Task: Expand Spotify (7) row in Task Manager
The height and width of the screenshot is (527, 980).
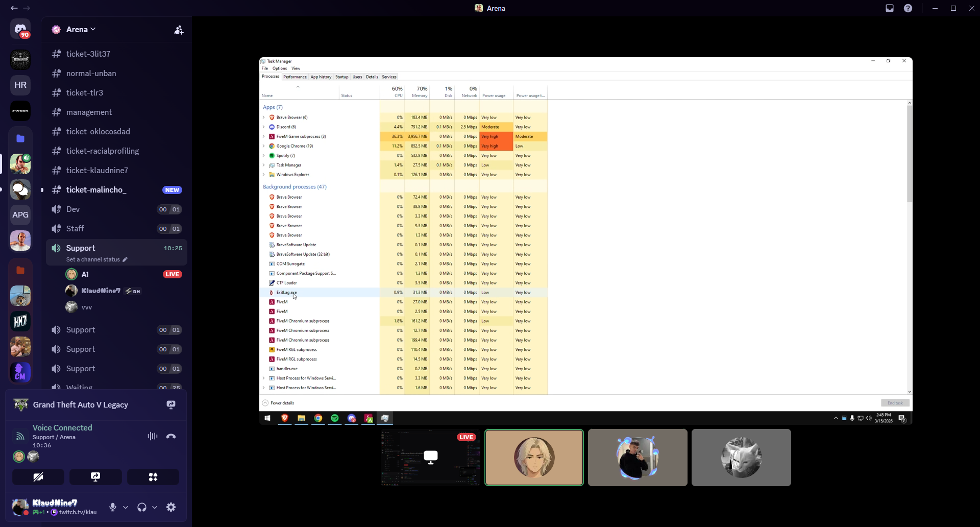Action: [264, 156]
